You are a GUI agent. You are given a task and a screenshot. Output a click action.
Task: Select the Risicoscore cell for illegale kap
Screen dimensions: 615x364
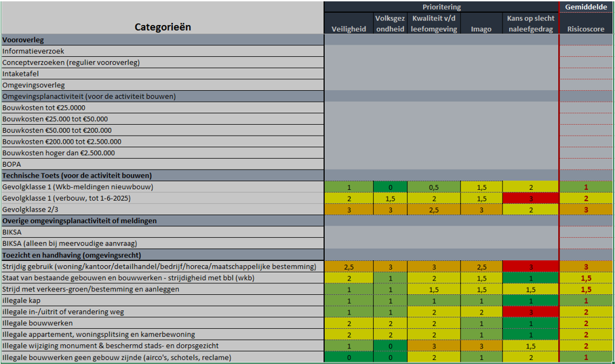tap(586, 300)
